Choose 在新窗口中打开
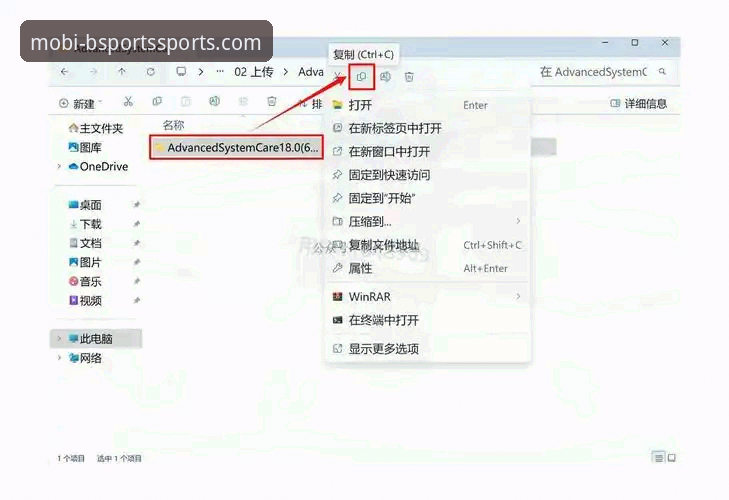The height and width of the screenshot is (500, 729). click(428, 152)
